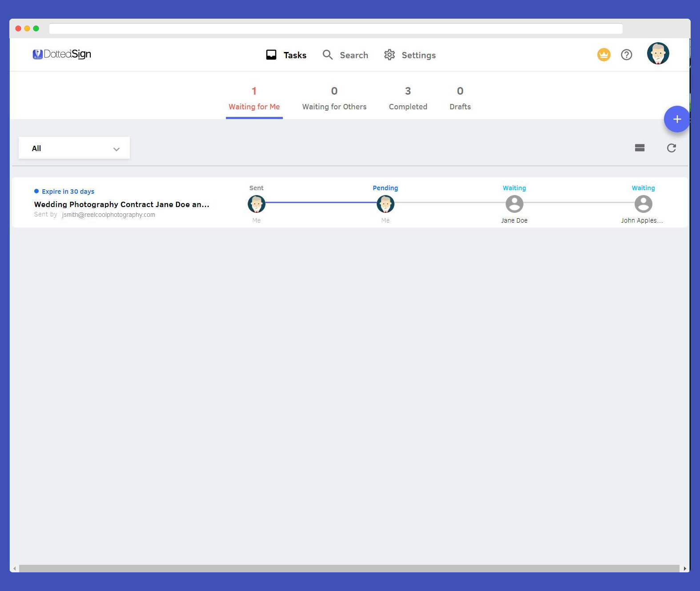This screenshot has width=700, height=591.
Task: Open the Search menu item
Action: click(346, 55)
